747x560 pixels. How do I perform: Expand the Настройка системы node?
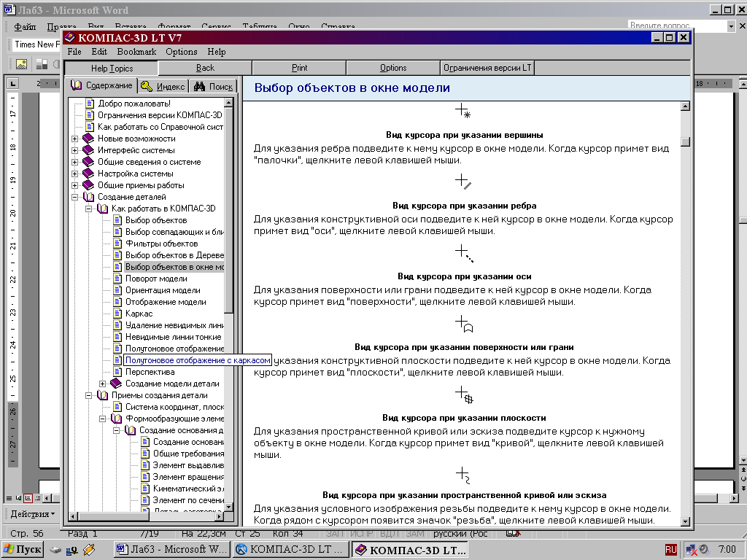click(75, 174)
